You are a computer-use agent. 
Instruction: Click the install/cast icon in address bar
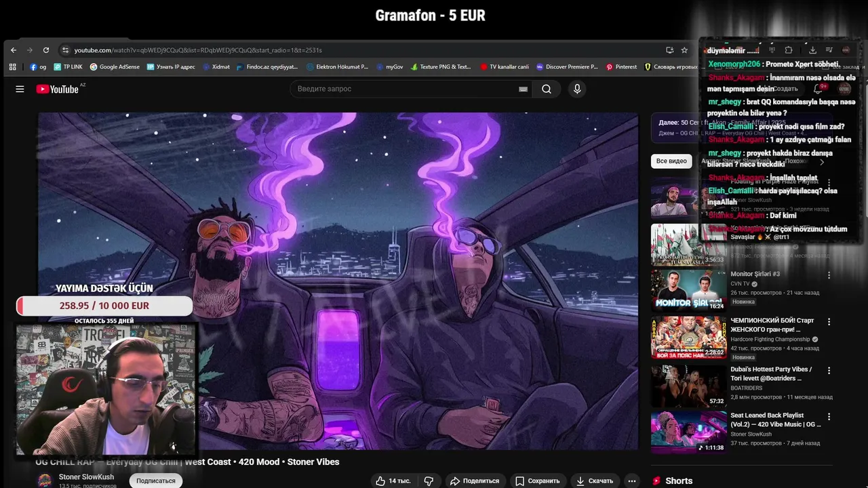point(670,50)
